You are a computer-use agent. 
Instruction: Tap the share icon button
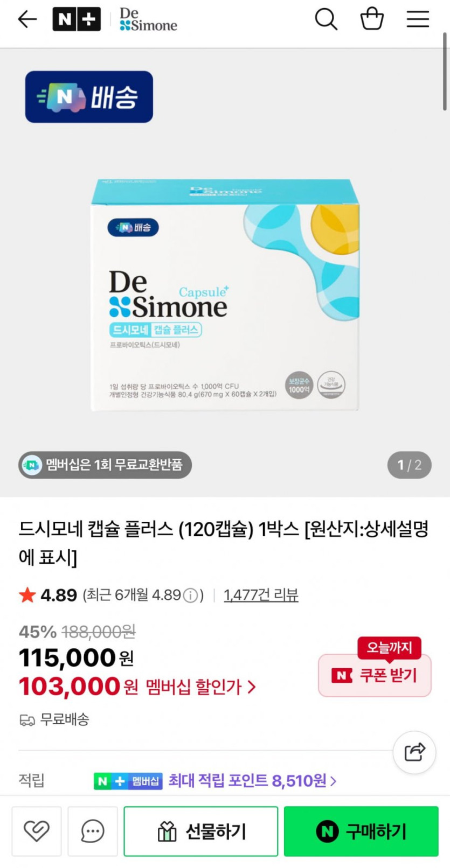[414, 752]
